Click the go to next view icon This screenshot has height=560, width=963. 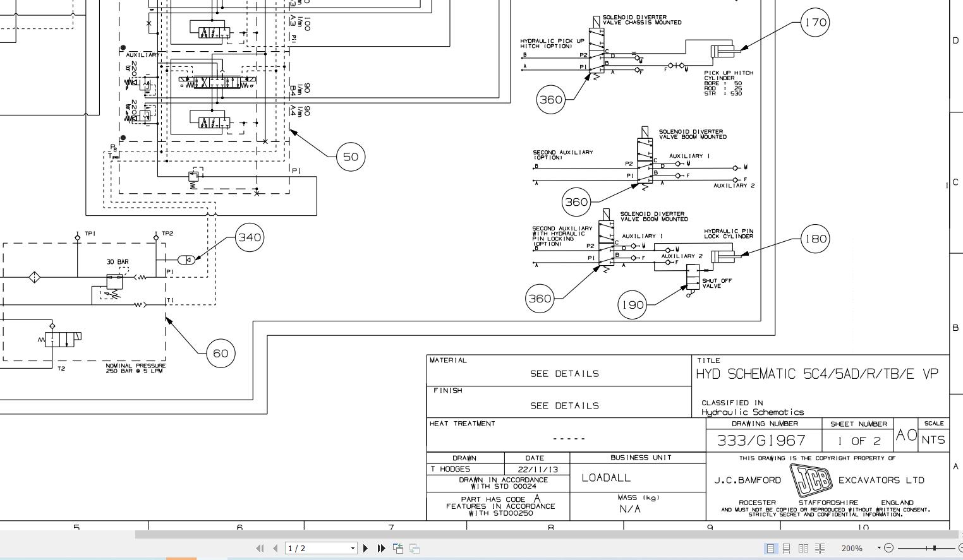[x=415, y=548]
